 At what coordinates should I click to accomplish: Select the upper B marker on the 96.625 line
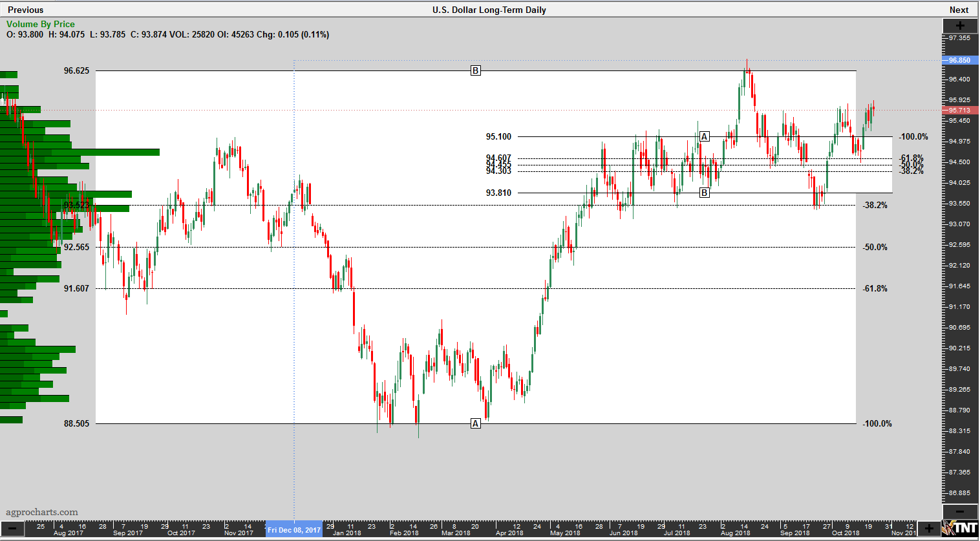tap(476, 70)
